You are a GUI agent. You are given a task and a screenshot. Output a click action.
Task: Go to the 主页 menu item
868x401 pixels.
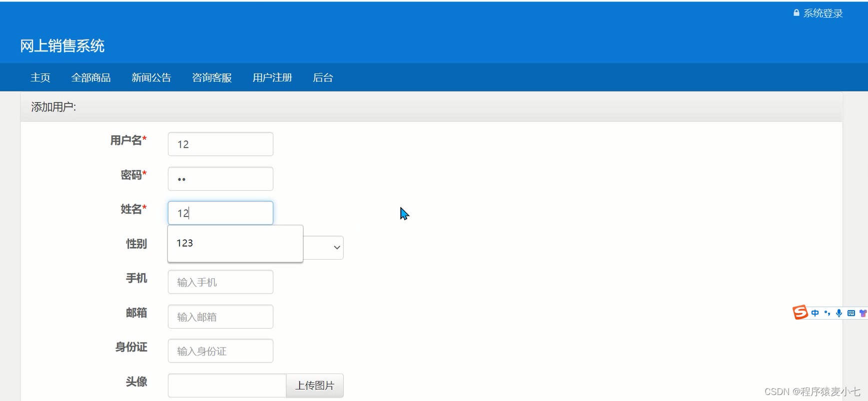[40, 77]
